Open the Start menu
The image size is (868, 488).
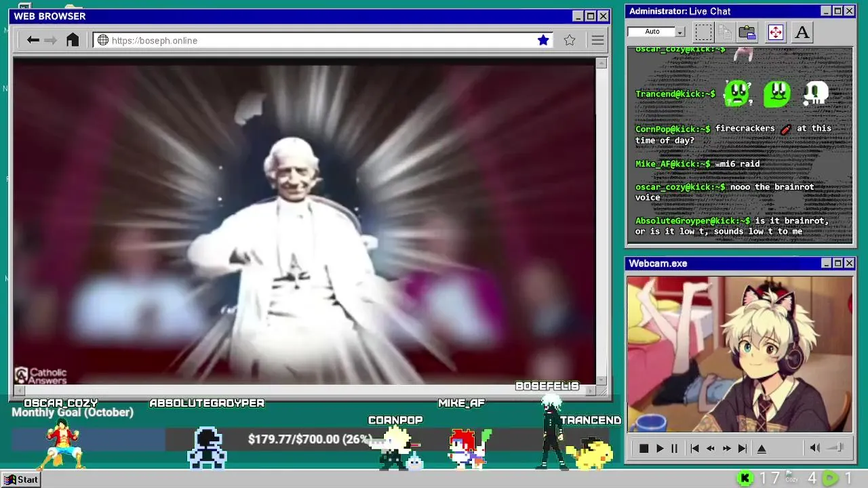click(x=22, y=479)
